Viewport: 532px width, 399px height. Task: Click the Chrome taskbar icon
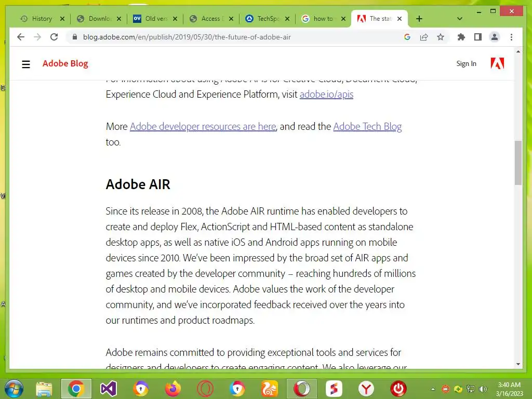[x=76, y=389]
